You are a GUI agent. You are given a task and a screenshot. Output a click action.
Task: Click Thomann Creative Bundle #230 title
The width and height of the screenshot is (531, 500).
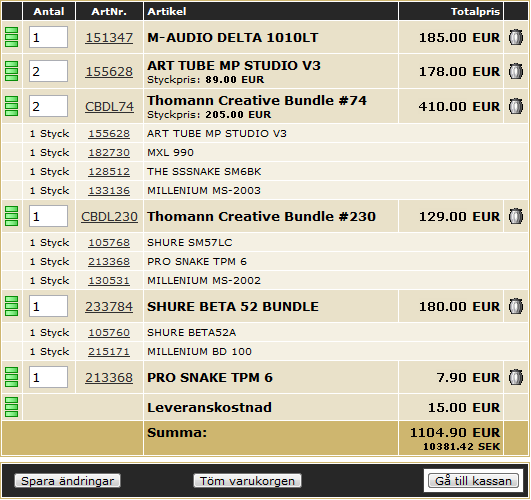click(261, 216)
